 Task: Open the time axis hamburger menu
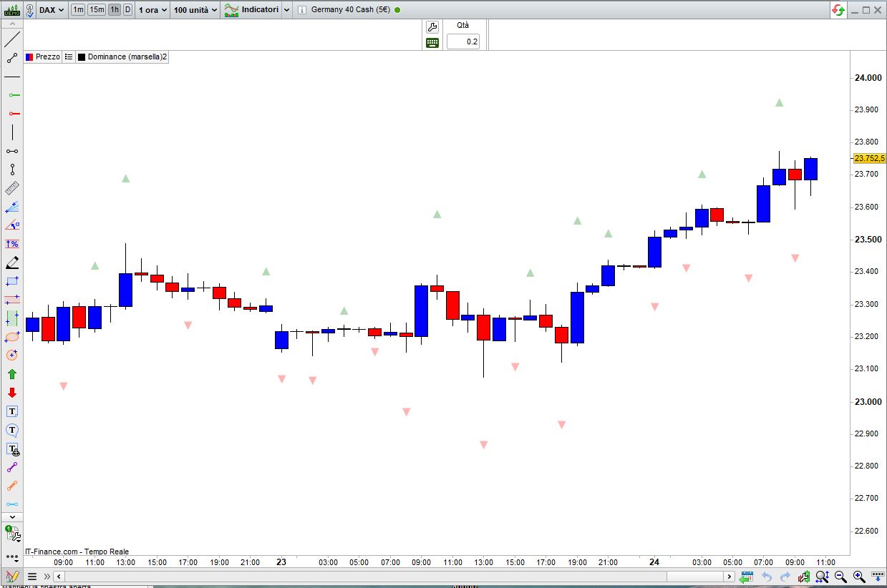[32, 577]
